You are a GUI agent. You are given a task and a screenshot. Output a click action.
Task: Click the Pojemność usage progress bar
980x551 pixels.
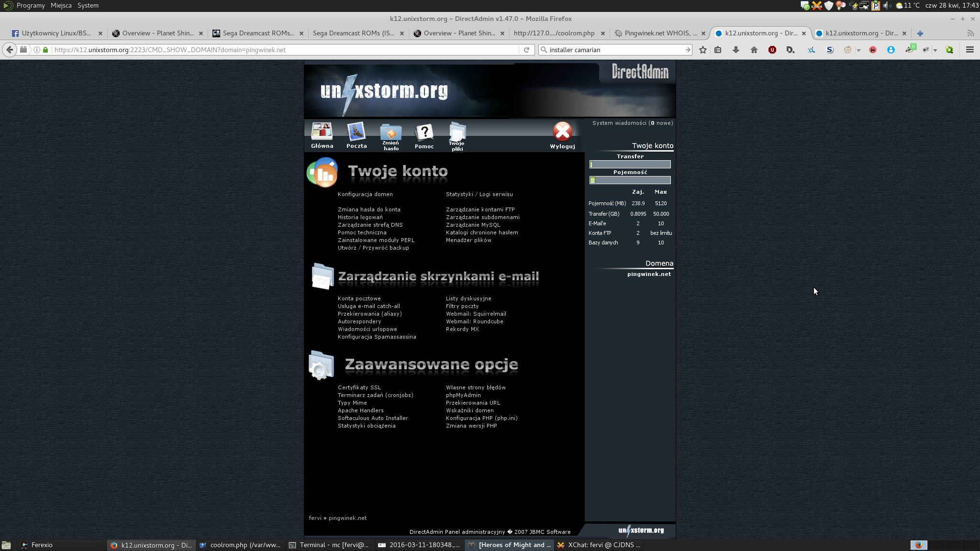(630, 180)
